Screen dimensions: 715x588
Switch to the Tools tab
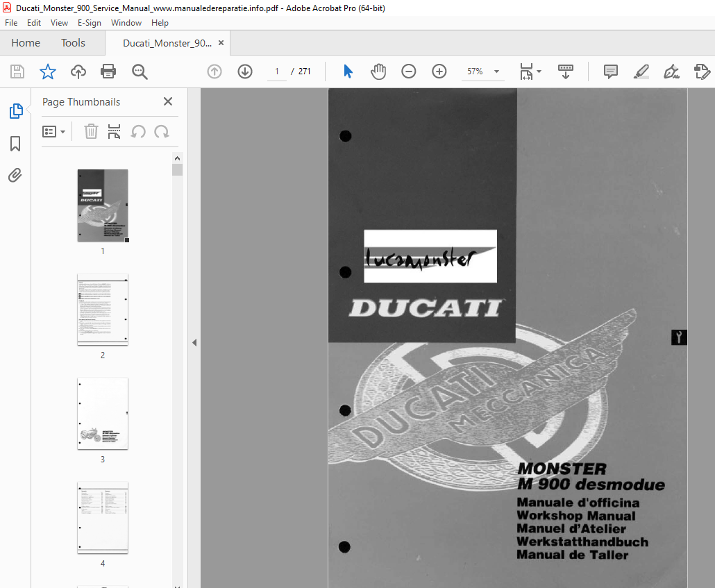74,43
